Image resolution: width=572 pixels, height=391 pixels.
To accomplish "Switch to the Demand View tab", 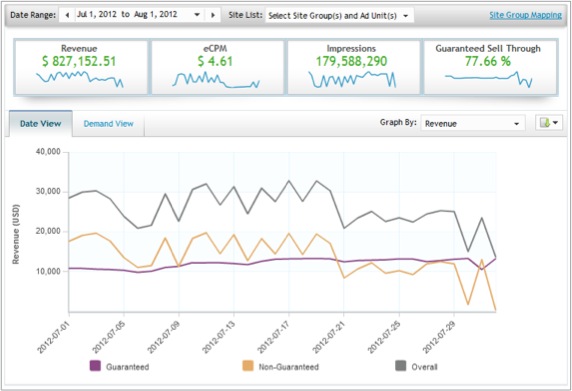I will pos(108,124).
